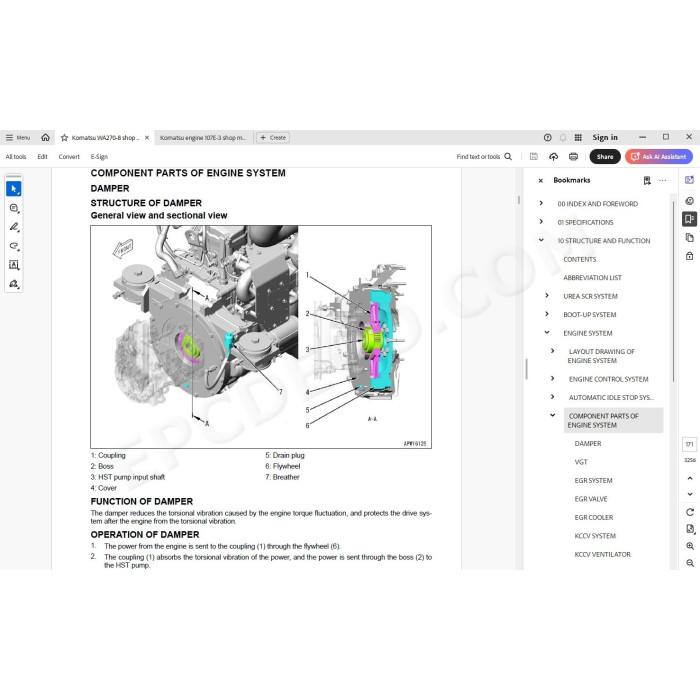
Task: Click the star icon on Komatsu WA270-8 tab
Action: [64, 138]
